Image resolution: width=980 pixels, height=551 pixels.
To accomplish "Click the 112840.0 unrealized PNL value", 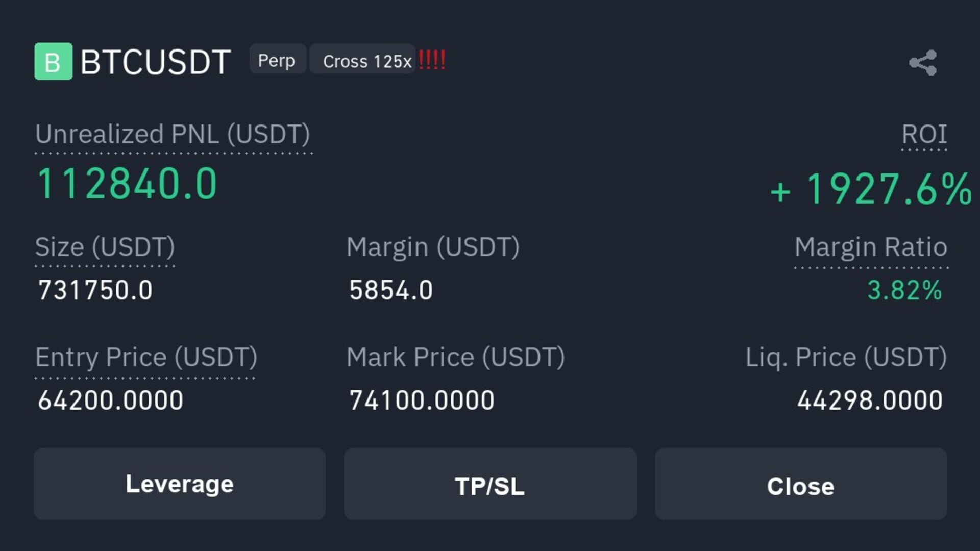I will (x=127, y=184).
